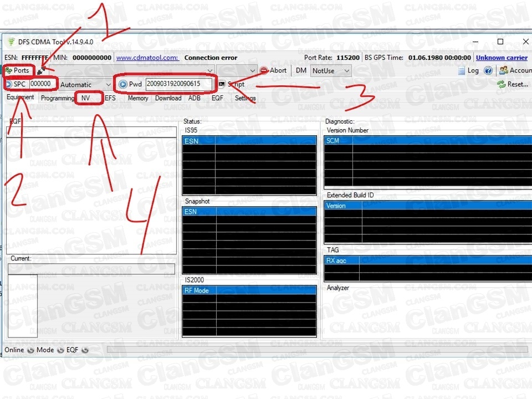Select the SCM row under Version Number
The image size is (532, 399).
[428, 140]
